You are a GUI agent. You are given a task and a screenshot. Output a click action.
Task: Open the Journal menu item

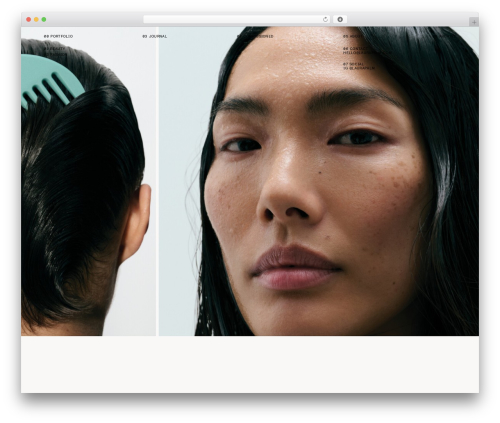tap(155, 36)
